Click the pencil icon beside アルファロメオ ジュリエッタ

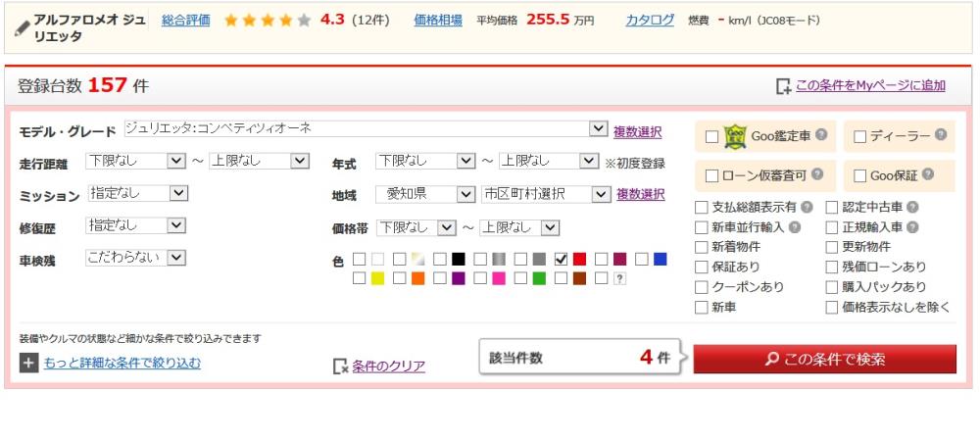pyautogui.click(x=22, y=28)
